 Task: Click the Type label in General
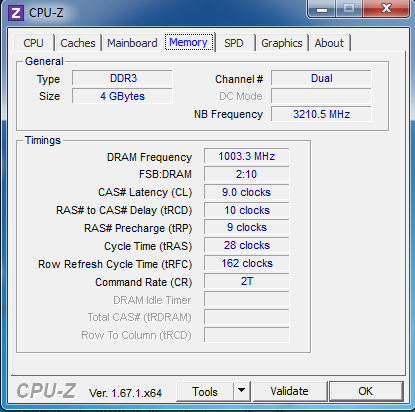pos(48,79)
